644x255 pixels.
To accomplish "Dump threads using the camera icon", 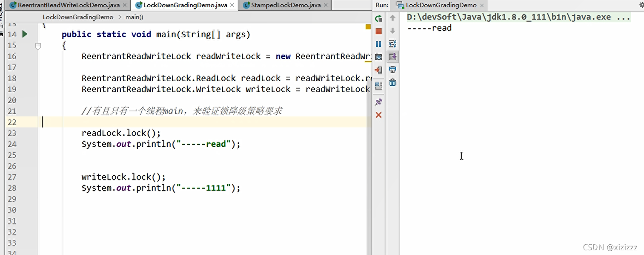I will pyautogui.click(x=378, y=57).
